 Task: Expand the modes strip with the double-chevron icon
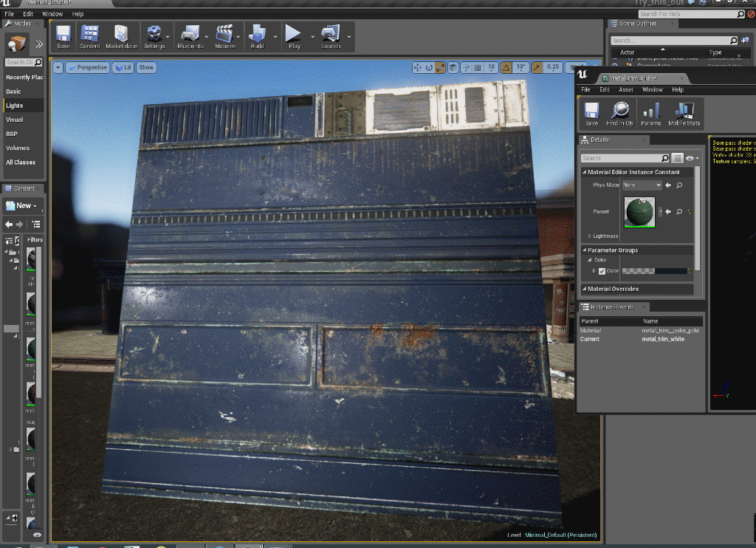pos(39,44)
